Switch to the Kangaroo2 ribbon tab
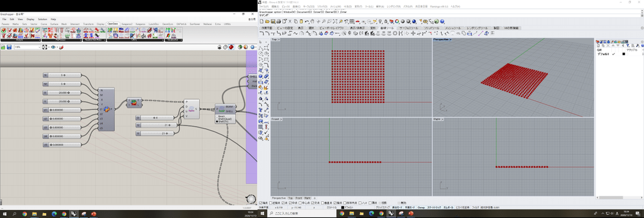The image size is (644, 218). (x=127, y=24)
